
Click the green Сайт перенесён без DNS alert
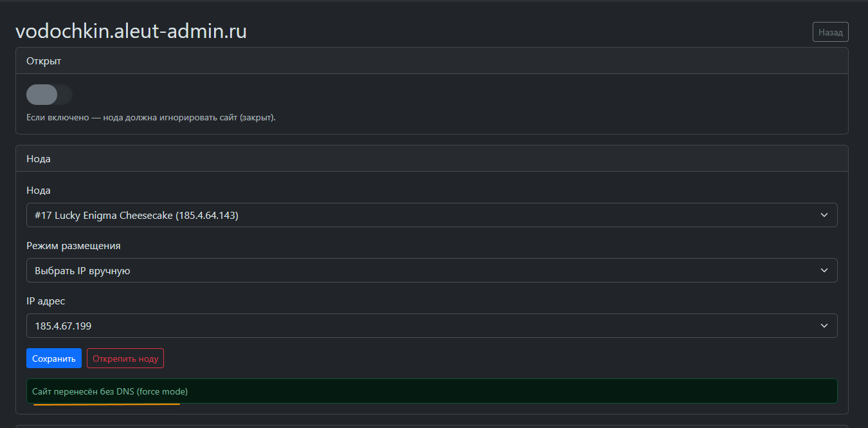click(431, 391)
